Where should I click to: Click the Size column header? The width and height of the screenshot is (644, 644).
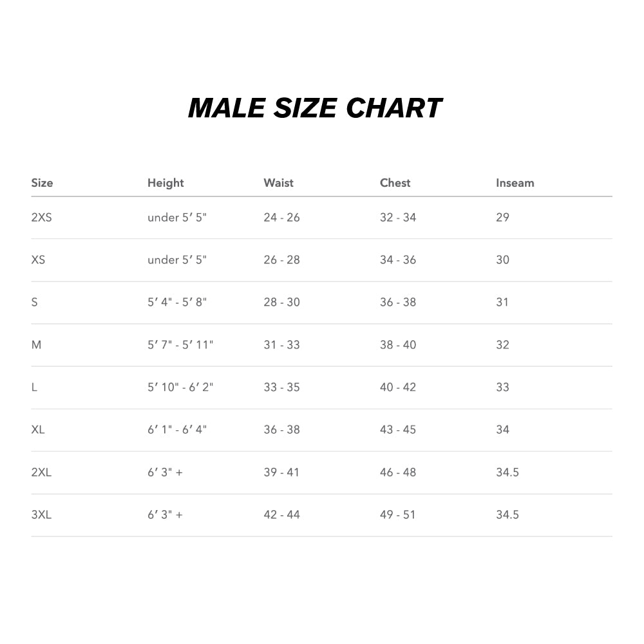[42, 183]
